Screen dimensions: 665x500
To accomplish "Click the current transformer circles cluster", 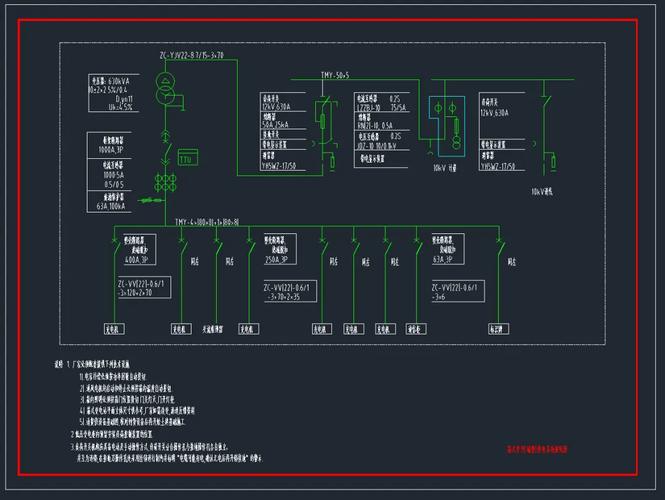I will 164,184.
